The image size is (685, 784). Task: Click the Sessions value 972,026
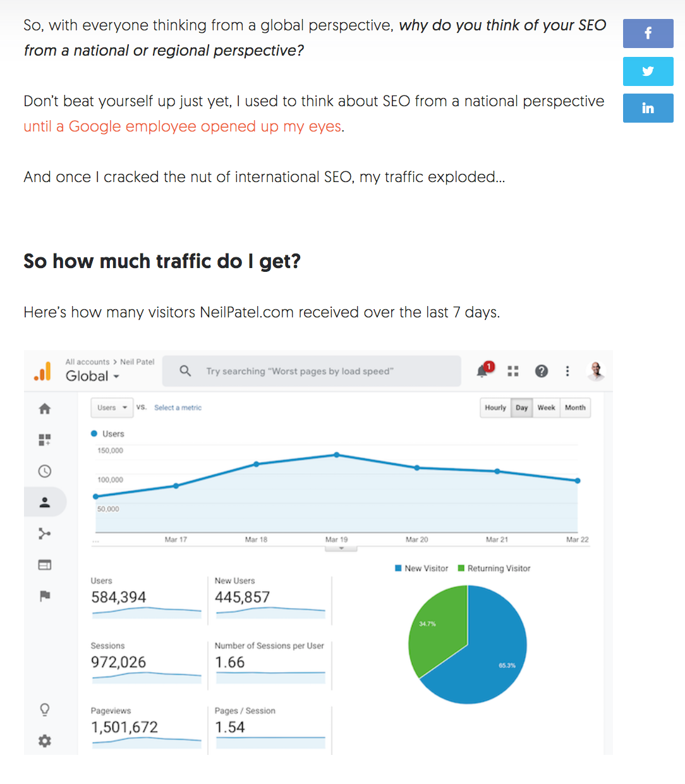point(118,663)
